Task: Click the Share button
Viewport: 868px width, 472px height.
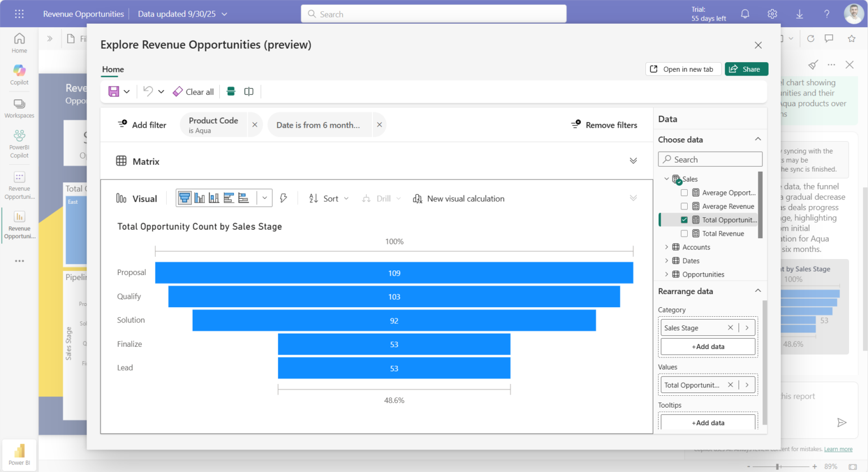Action: [x=746, y=69]
